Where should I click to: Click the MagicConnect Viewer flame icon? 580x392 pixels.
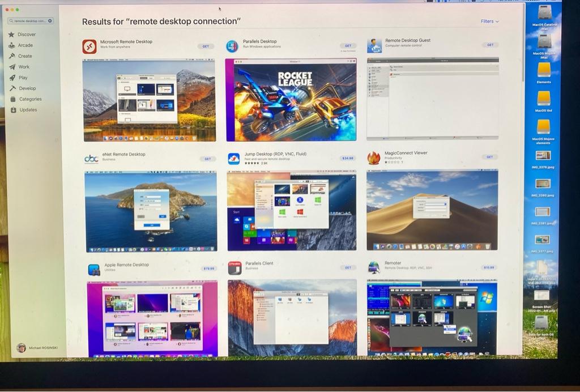point(374,157)
